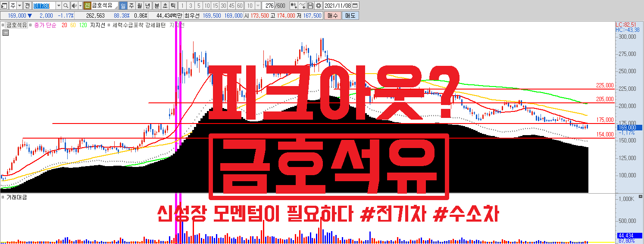Click the olive 신 badge icon
Viewport: 644px width, 244px height.
point(87,6)
